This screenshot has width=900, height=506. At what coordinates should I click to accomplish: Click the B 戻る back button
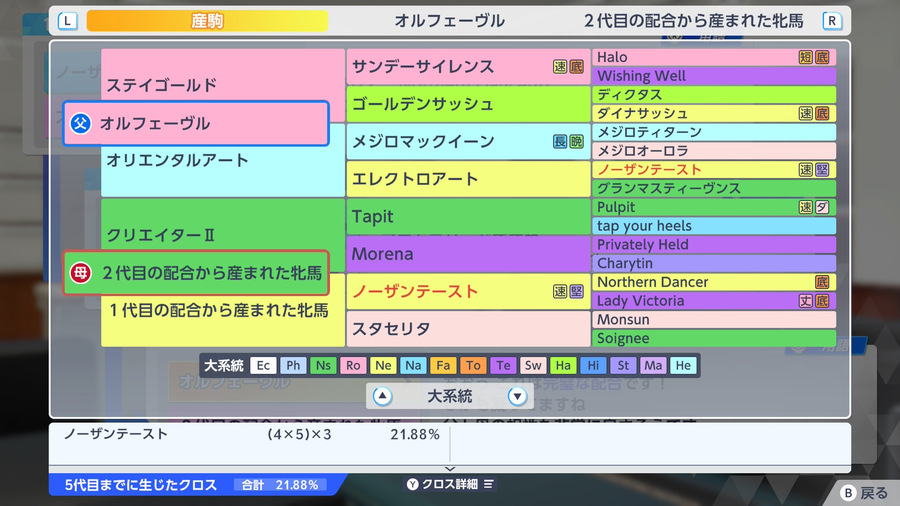coord(864,493)
